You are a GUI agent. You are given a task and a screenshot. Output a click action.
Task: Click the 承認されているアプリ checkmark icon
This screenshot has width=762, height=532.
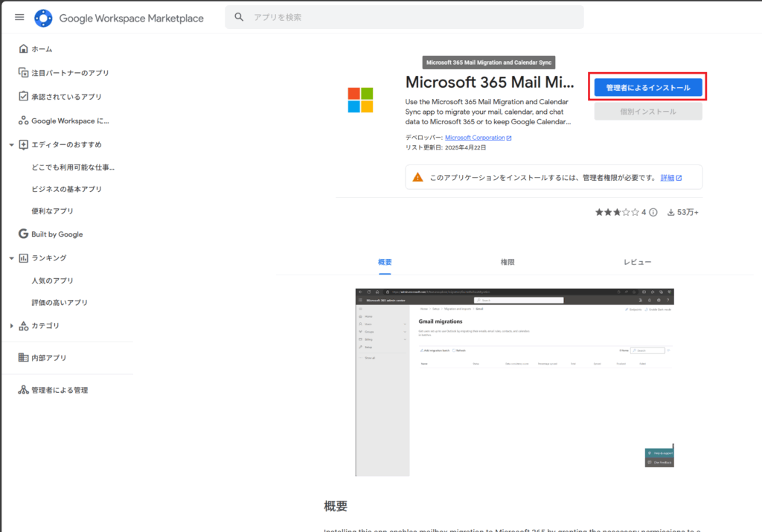tap(23, 96)
